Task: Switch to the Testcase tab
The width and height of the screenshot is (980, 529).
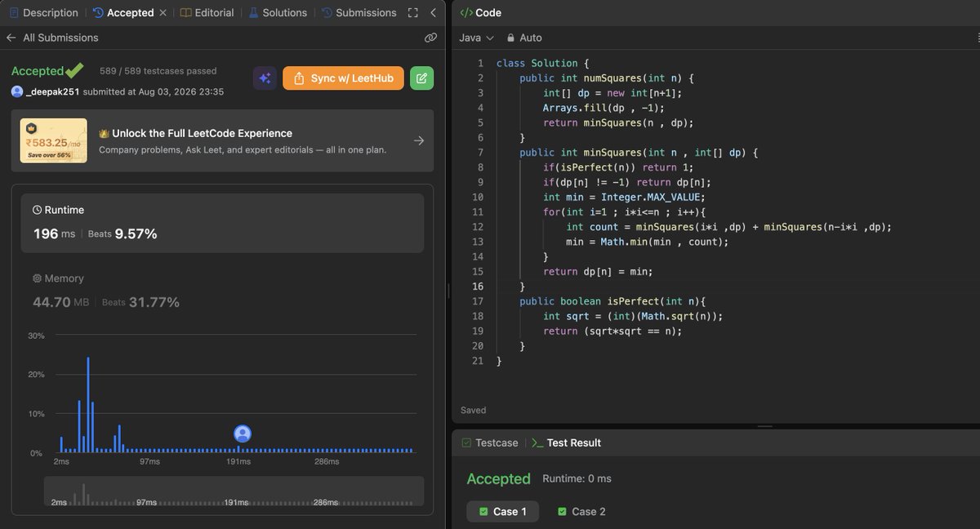Action: [x=490, y=442]
